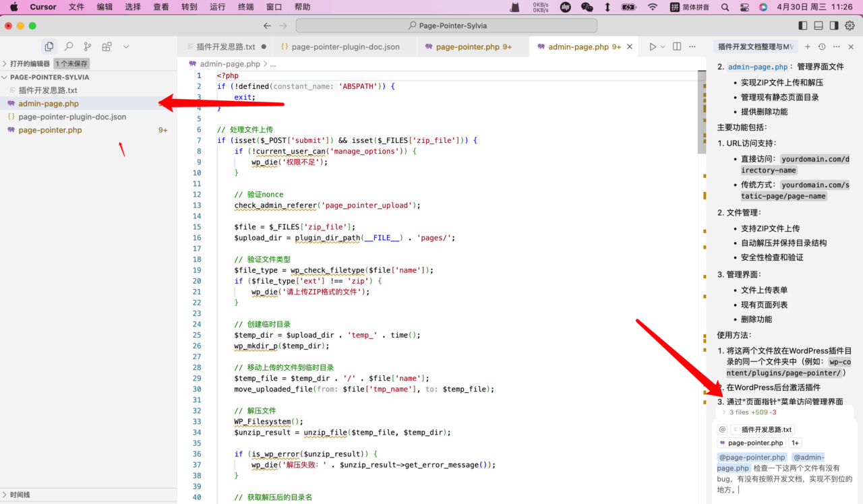Click the @ add context button
Image resolution: width=863 pixels, height=504 pixels.
coord(722,429)
